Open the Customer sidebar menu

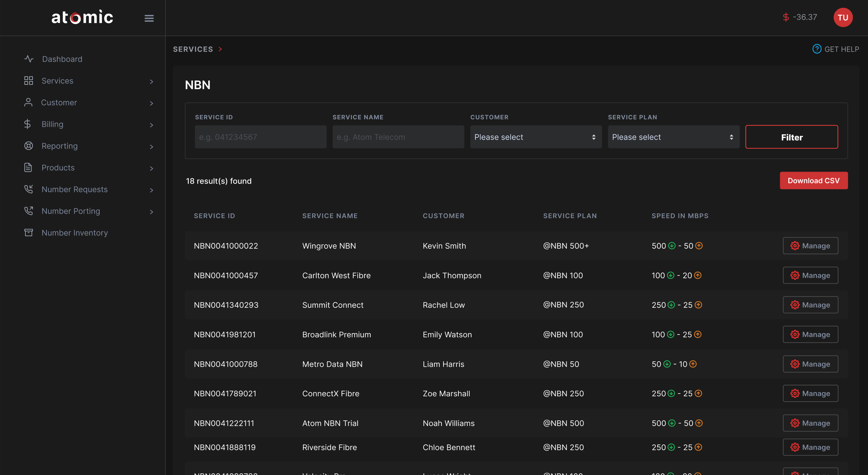tap(59, 102)
